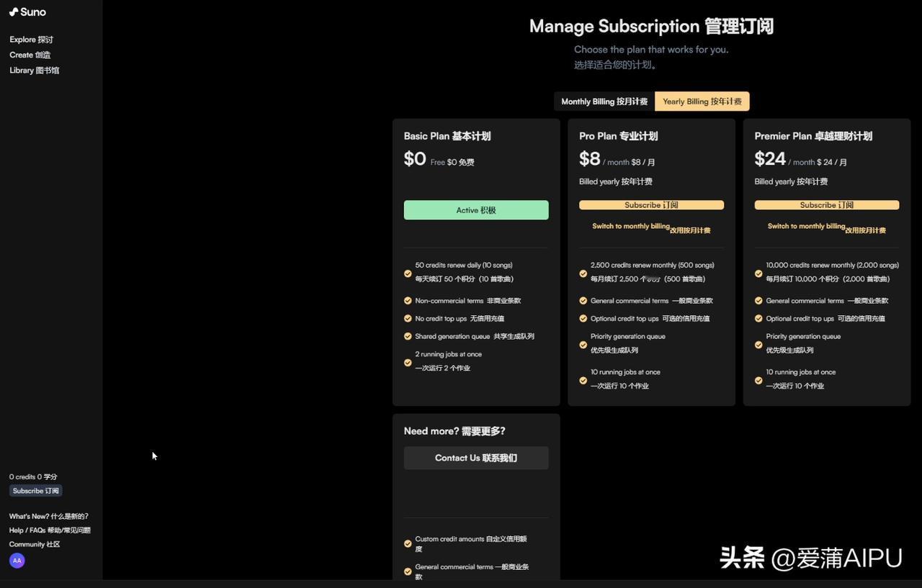Select the Yearly Billing tab
922x588 pixels.
point(702,101)
